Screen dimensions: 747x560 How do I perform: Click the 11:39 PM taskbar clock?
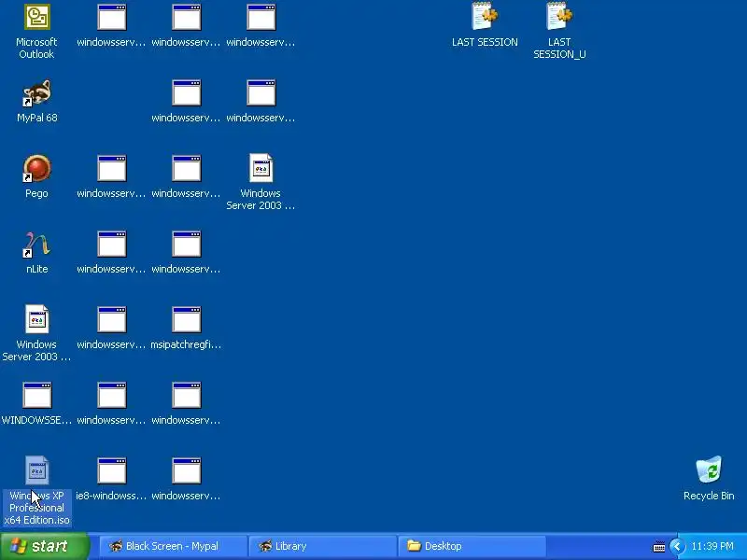point(712,546)
